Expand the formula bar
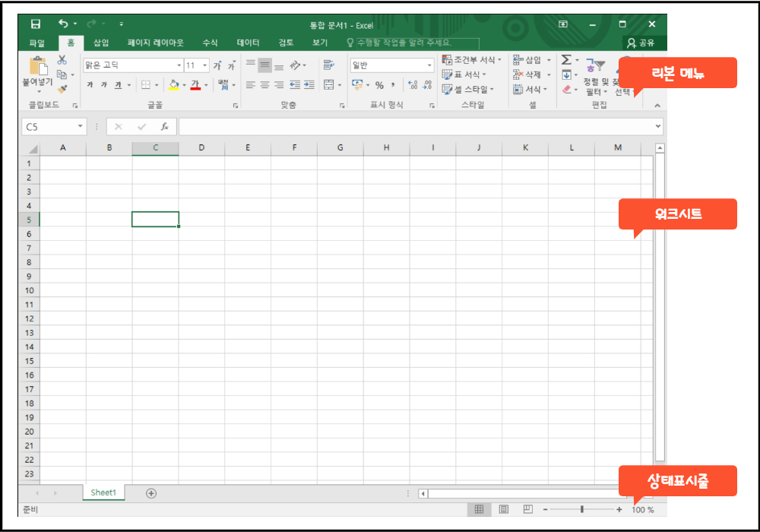The width and height of the screenshot is (760, 532). 657,126
